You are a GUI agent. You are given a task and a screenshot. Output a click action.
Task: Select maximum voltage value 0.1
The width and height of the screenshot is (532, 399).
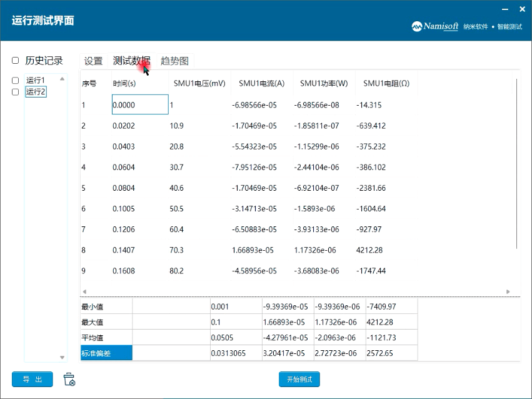(x=236, y=322)
